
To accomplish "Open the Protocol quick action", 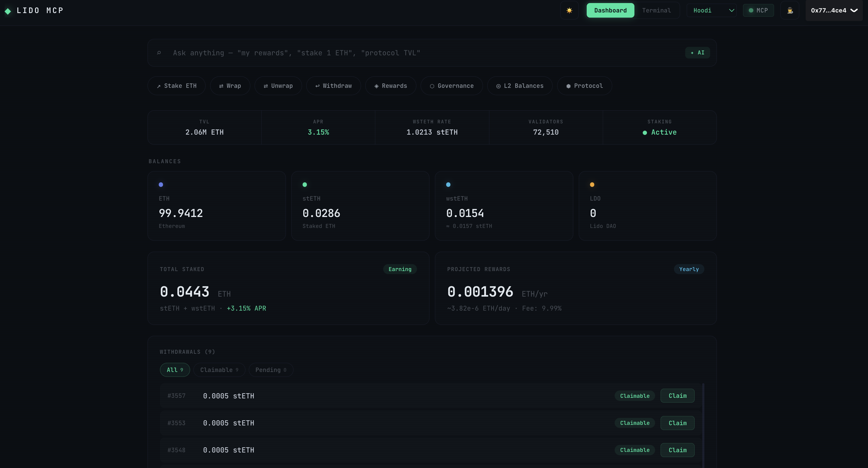I will 584,86.
